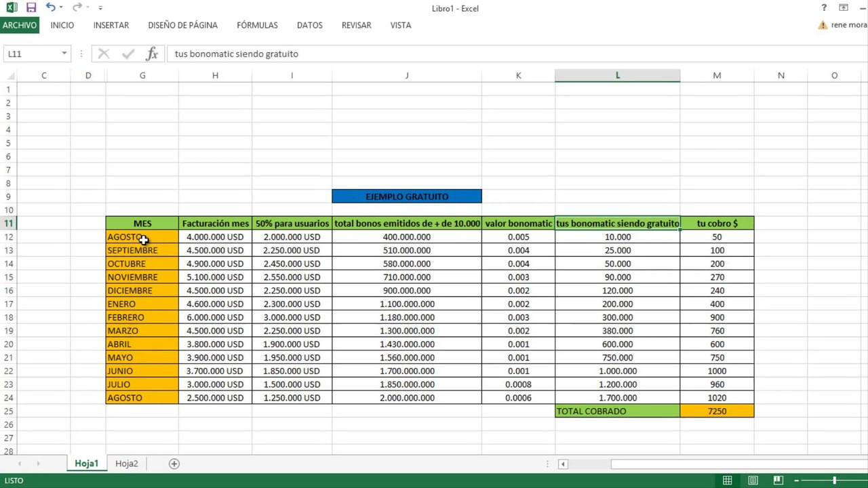The image size is (868, 488).
Task: Open the undo history dropdown arrow
Action: click(x=61, y=8)
